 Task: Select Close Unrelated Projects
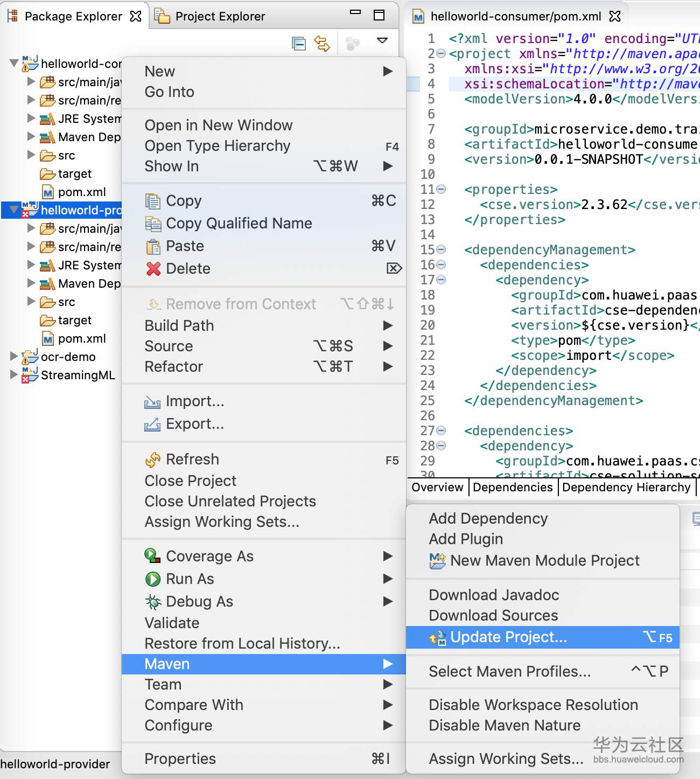tap(264, 502)
